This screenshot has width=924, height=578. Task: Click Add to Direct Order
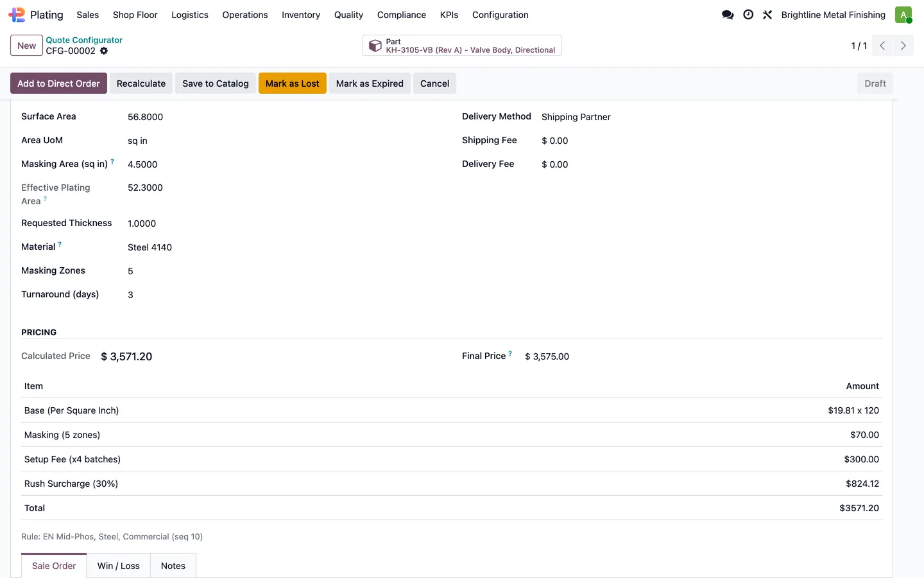[58, 83]
